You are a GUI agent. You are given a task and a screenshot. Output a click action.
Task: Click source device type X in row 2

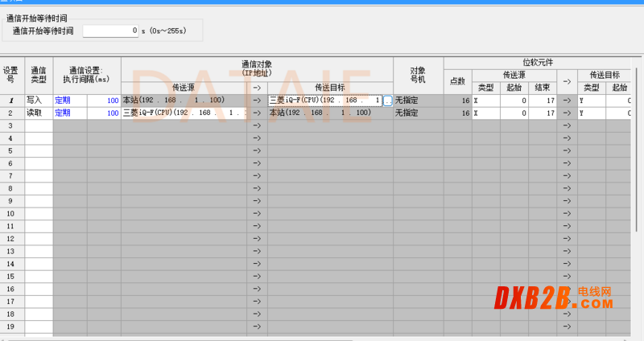coord(486,113)
